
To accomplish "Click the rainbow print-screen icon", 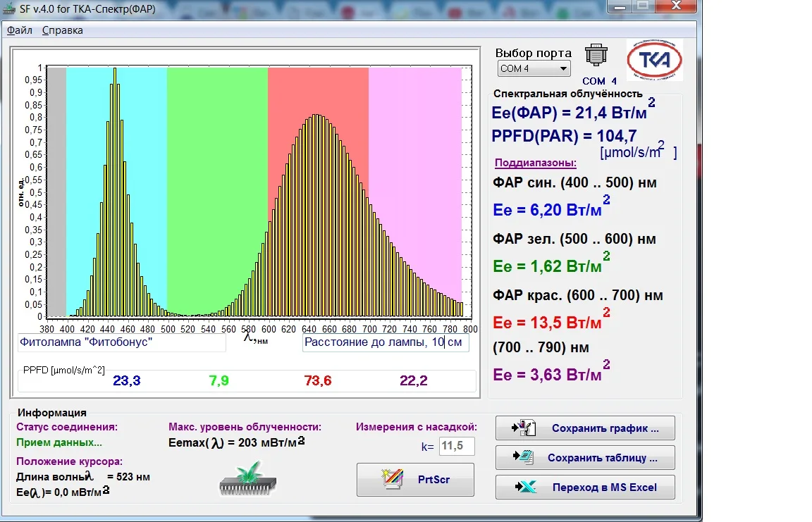I will (x=392, y=479).
